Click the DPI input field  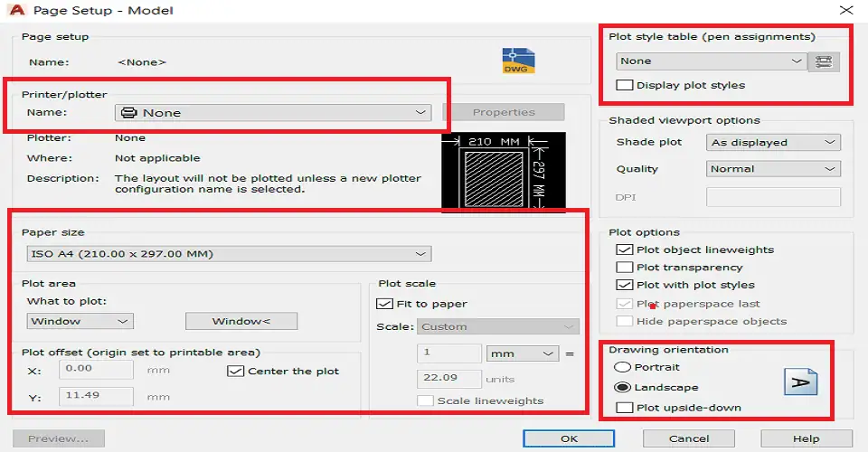tap(773, 197)
